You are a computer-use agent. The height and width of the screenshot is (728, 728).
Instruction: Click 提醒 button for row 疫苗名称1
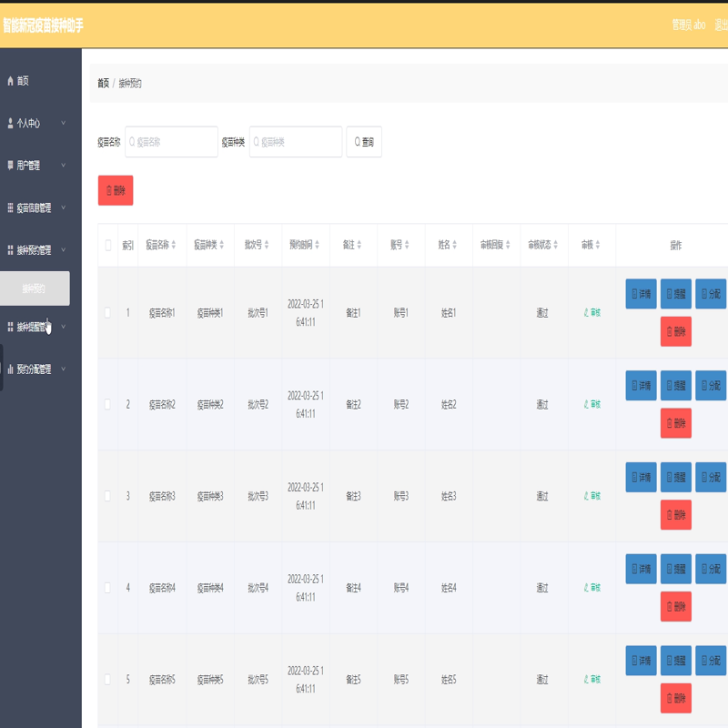pyautogui.click(x=676, y=293)
